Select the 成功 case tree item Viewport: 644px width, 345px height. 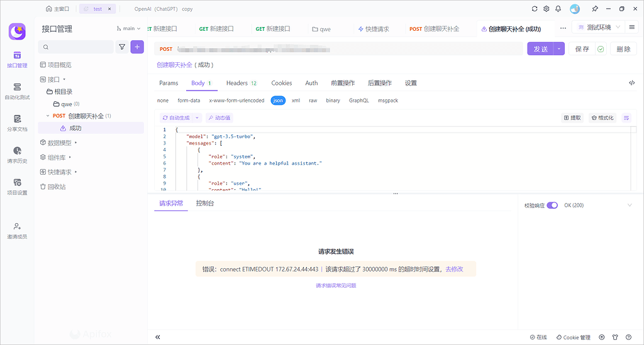click(91, 128)
